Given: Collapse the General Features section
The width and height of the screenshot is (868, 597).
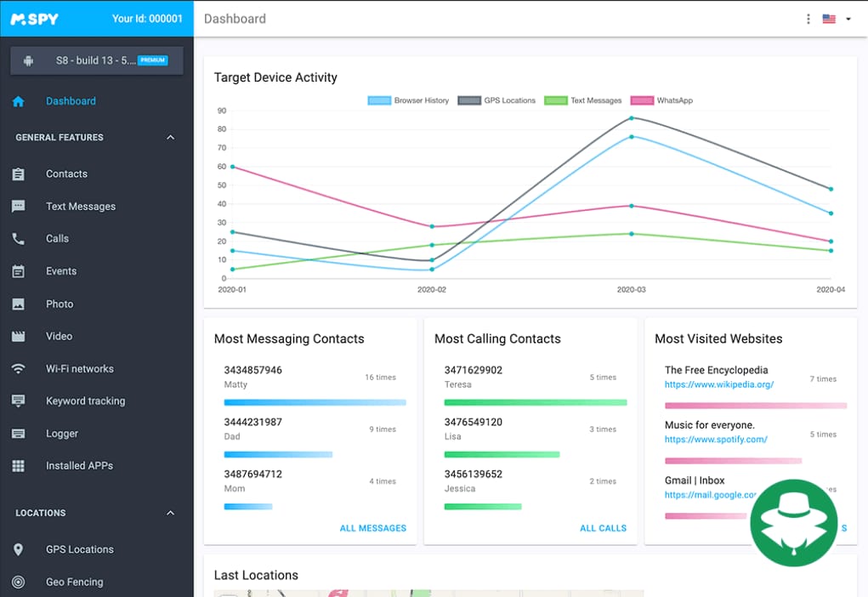Looking at the screenshot, I should click(x=170, y=138).
